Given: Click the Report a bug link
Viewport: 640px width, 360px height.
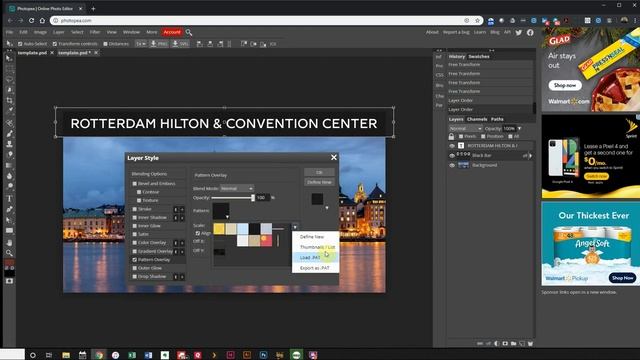Looking at the screenshot, I should point(456,32).
